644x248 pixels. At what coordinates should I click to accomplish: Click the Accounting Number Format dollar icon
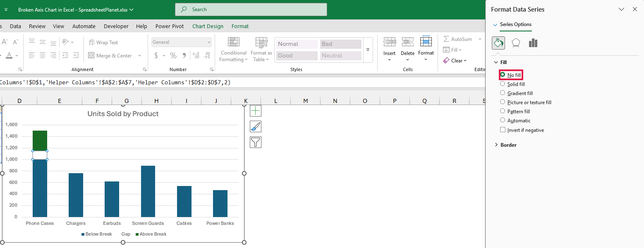click(156, 55)
